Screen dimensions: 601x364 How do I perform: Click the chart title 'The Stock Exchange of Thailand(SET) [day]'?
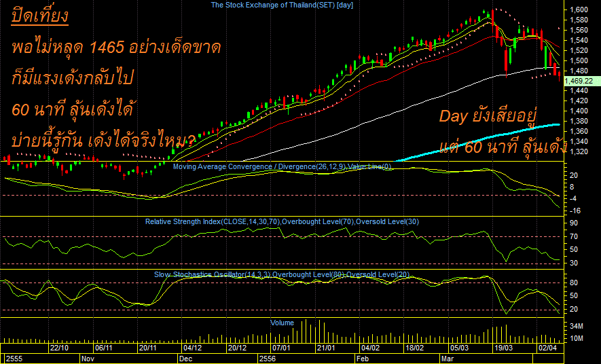[282, 5]
